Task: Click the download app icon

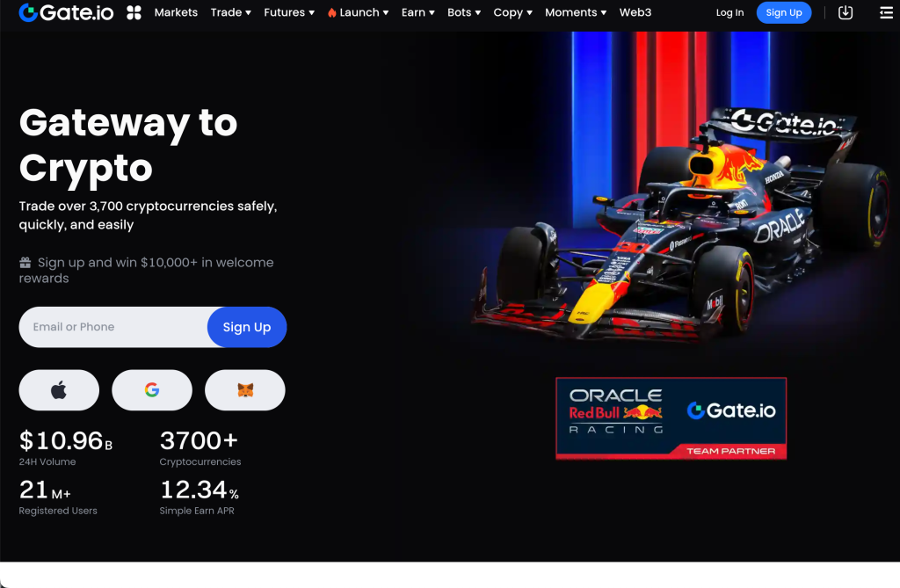Action: 845,12
